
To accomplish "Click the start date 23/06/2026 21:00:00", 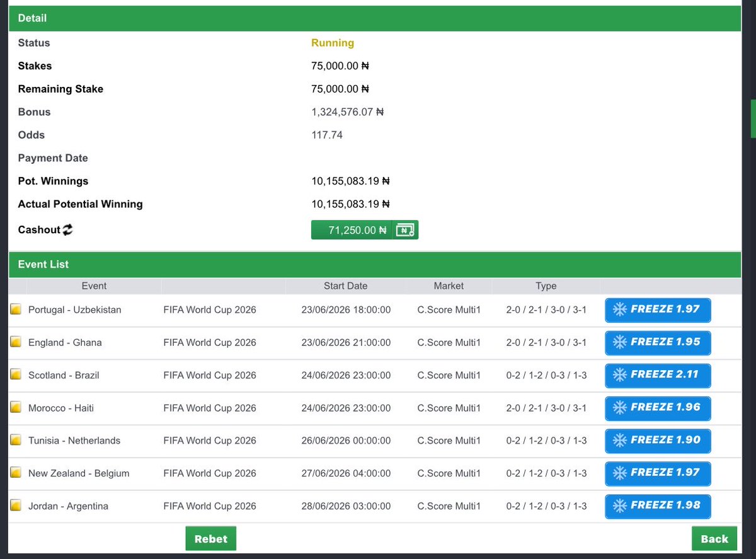I will click(x=346, y=342).
